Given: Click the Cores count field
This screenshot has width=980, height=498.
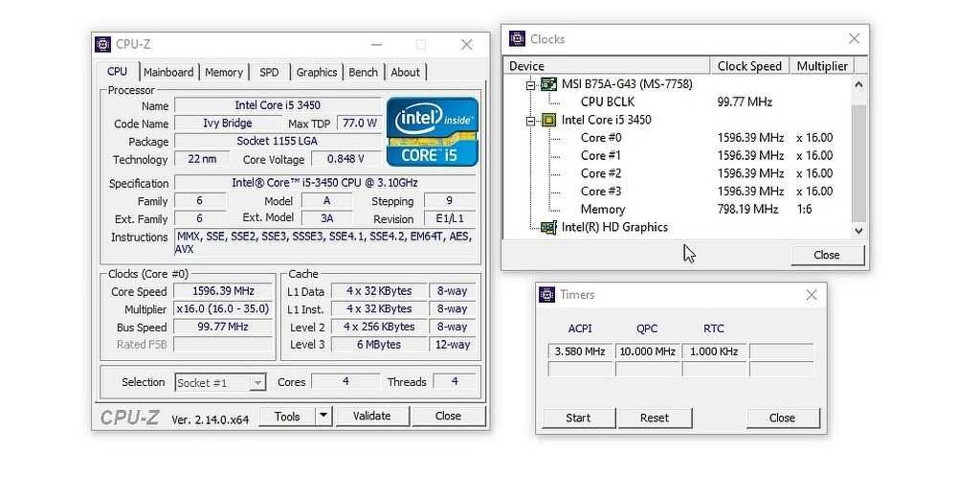Looking at the screenshot, I should coord(345,381).
